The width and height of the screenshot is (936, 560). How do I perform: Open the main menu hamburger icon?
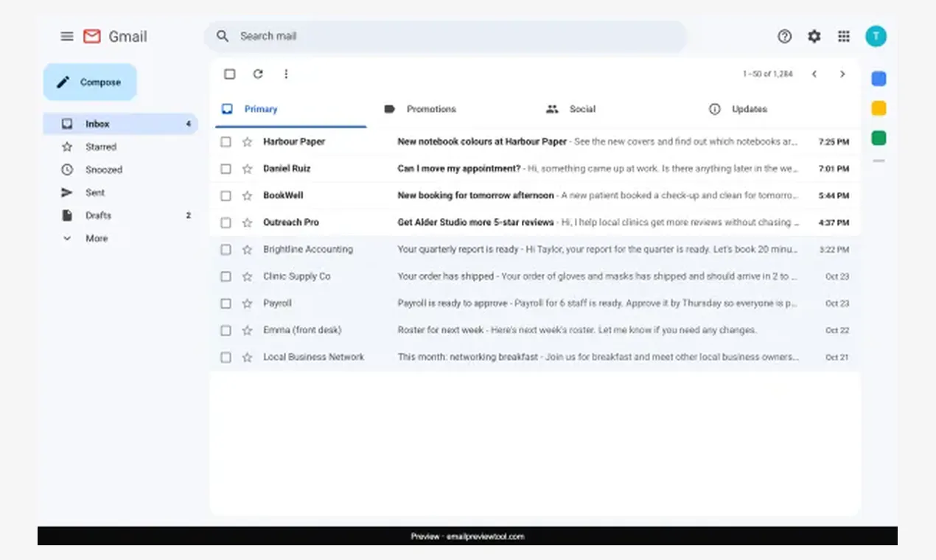(67, 36)
